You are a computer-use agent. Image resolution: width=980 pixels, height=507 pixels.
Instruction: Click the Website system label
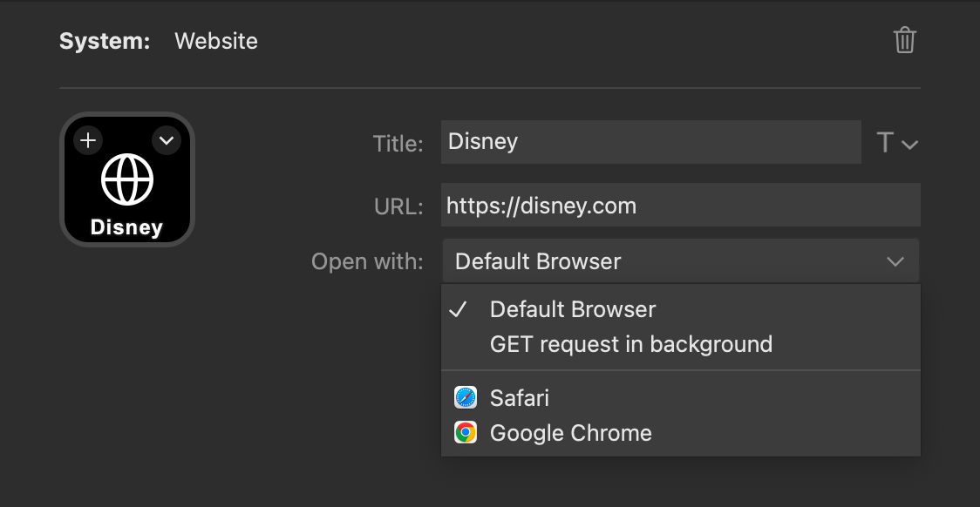point(216,41)
